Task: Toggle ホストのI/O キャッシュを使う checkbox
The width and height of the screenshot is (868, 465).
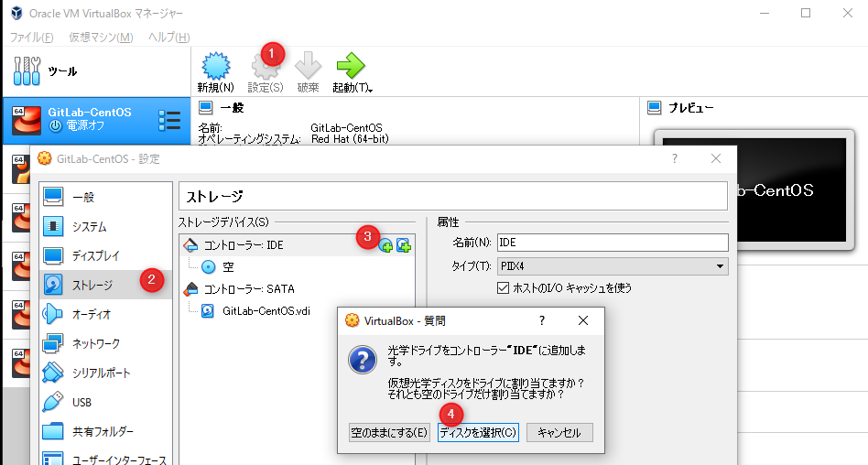Action: tap(503, 287)
